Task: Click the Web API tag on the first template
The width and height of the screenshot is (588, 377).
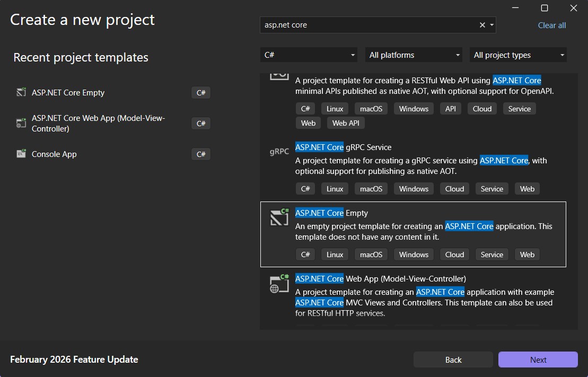Action: 346,122
